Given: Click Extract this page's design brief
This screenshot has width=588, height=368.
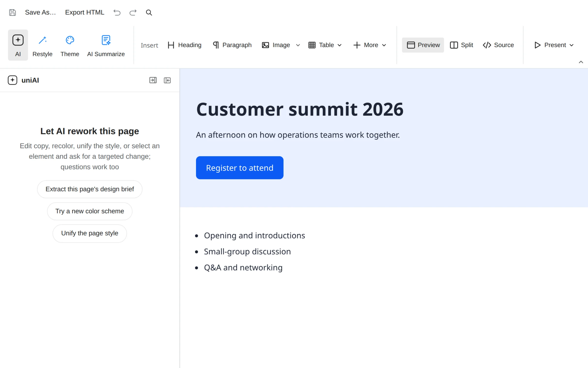Looking at the screenshot, I should point(90,189).
